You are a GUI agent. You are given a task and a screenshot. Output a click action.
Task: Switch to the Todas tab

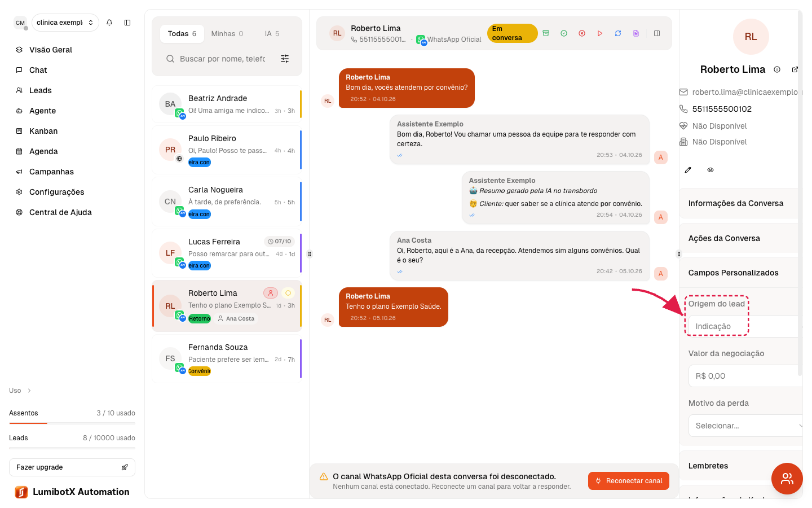[182, 34]
